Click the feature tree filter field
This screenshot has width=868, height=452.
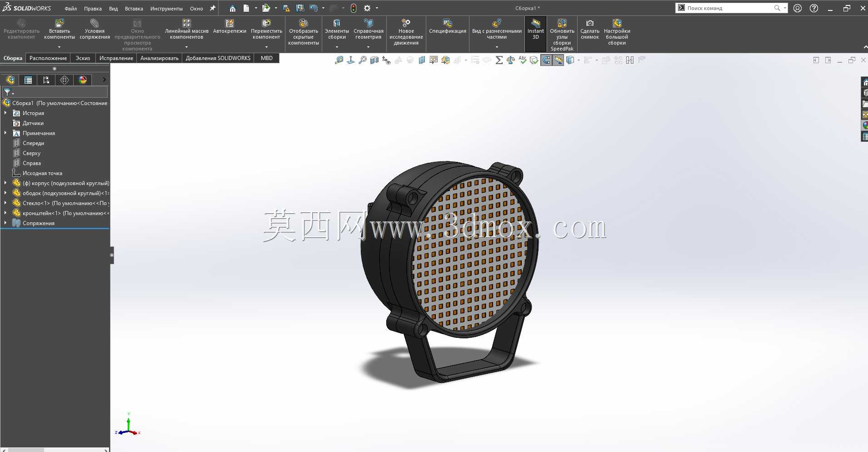coord(55,92)
